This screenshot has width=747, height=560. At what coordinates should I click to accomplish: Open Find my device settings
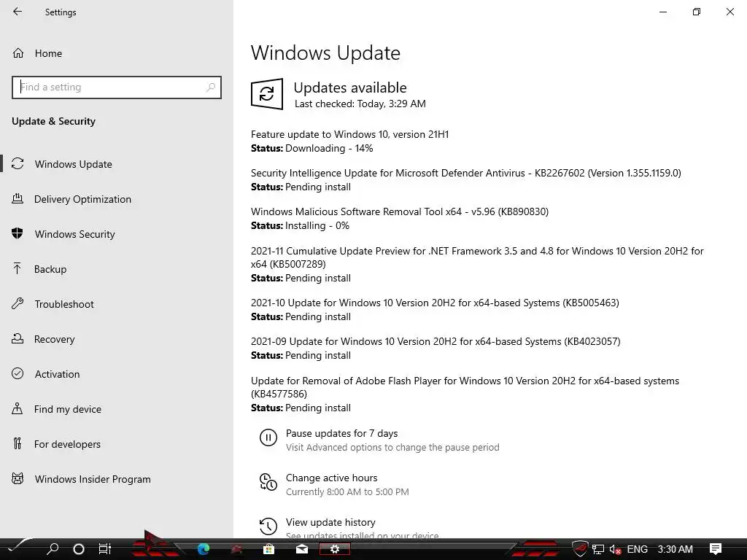(x=68, y=409)
